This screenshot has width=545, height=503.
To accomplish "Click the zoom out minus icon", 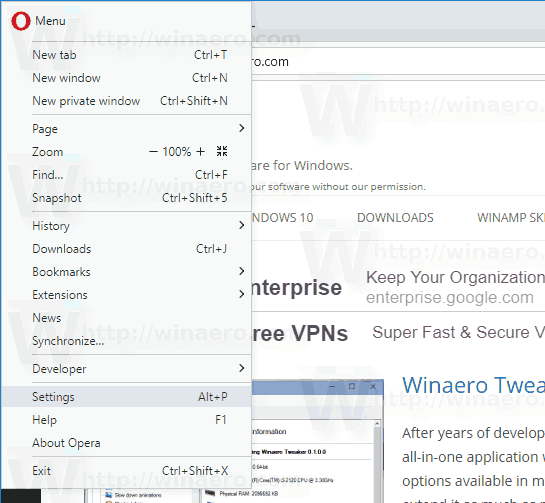I will [x=153, y=152].
